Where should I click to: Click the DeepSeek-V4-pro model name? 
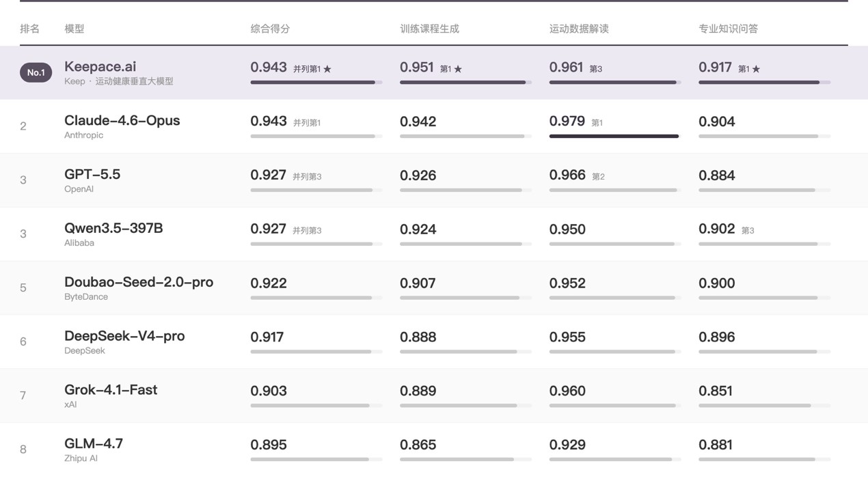click(124, 336)
